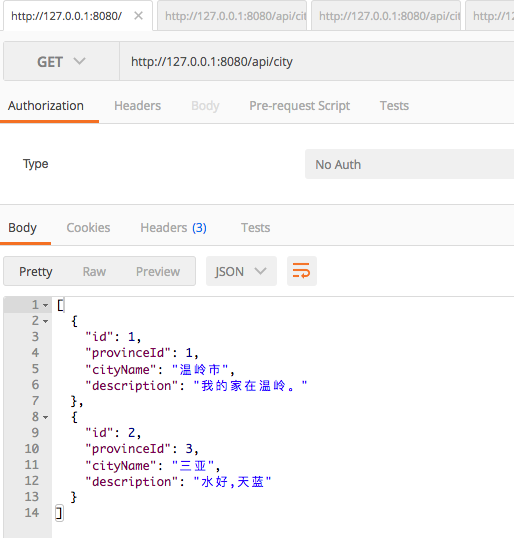Screen dimensions: 514x538
Task: Select the Pretty response view
Action: [36, 271]
